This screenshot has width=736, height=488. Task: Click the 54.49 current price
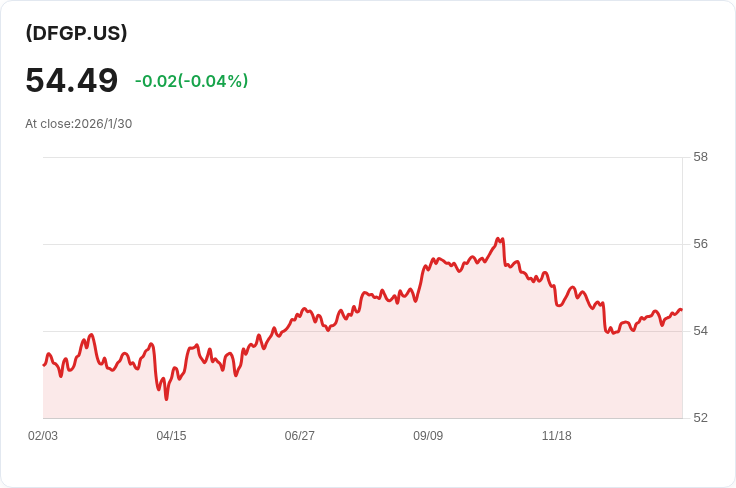(72, 80)
